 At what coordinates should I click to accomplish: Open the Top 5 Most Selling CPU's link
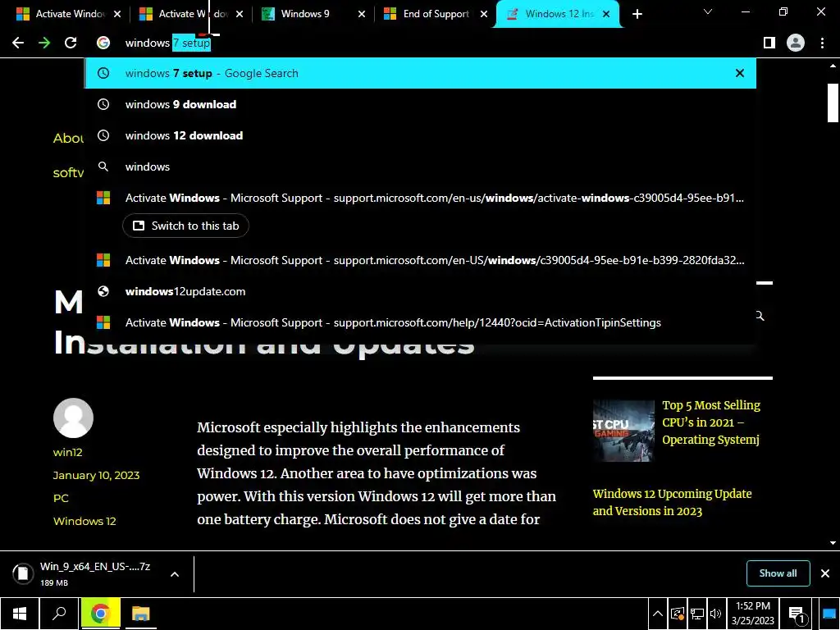[x=711, y=422]
